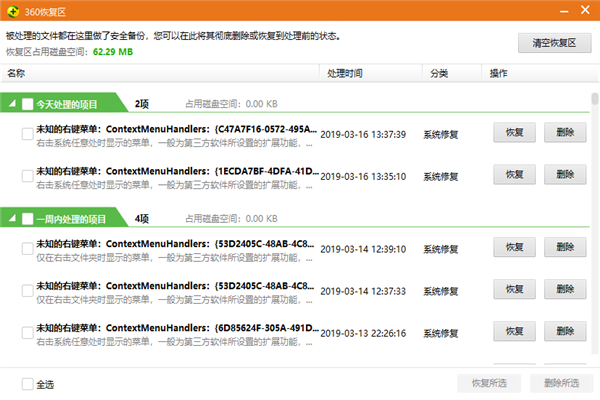
Task: Click 清空恢复区 button
Action: [554, 42]
